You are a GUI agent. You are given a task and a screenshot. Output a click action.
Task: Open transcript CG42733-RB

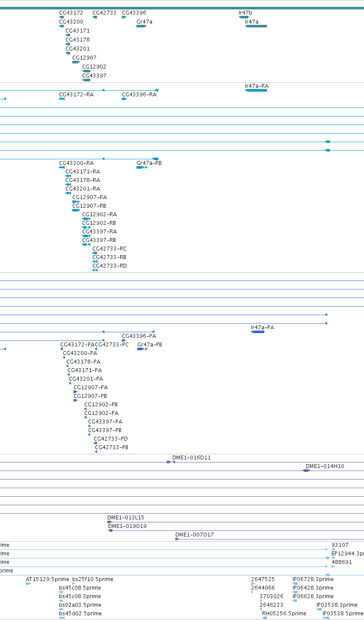(109, 257)
